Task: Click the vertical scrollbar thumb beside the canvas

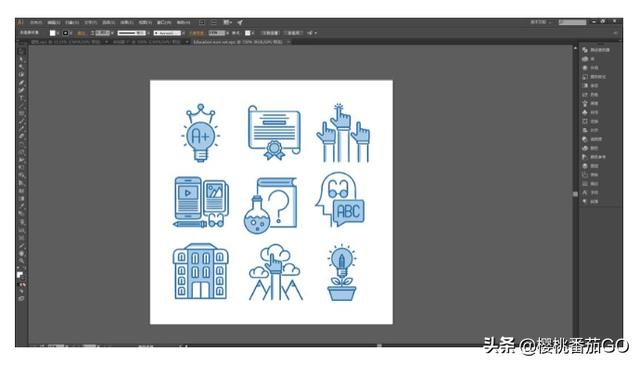Action: [x=575, y=194]
